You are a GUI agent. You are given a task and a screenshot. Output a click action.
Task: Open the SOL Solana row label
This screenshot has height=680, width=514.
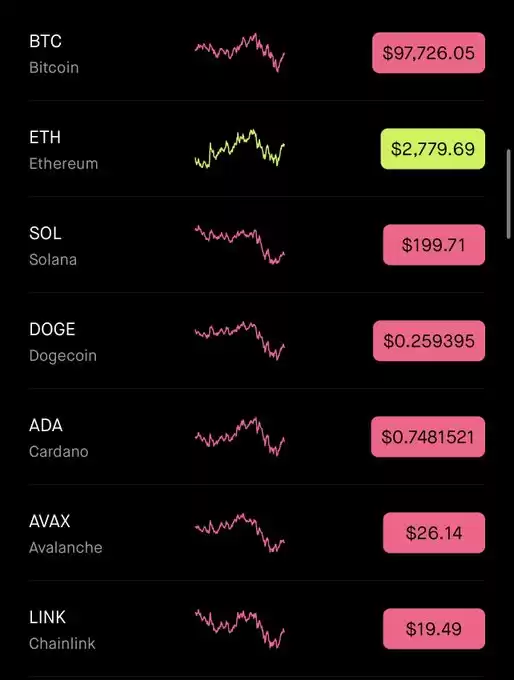53,246
